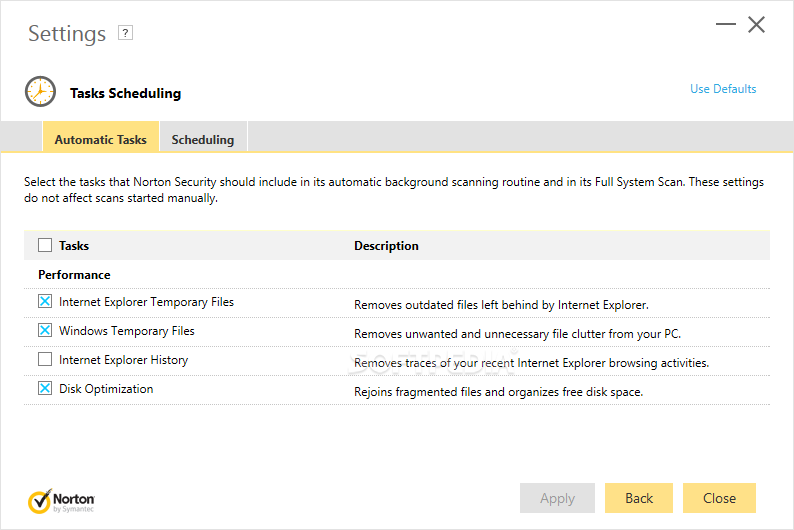Select the Disk Optimization description text

[499, 392]
